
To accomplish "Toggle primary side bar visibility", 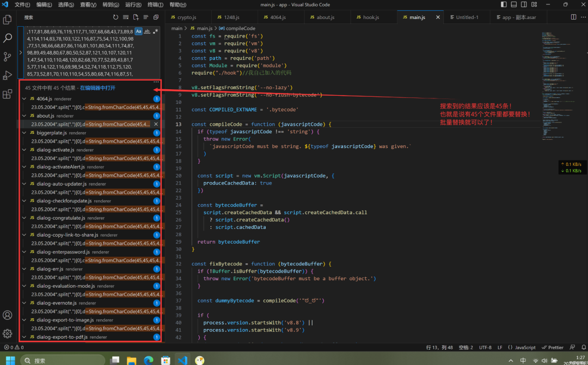I will (x=504, y=4).
